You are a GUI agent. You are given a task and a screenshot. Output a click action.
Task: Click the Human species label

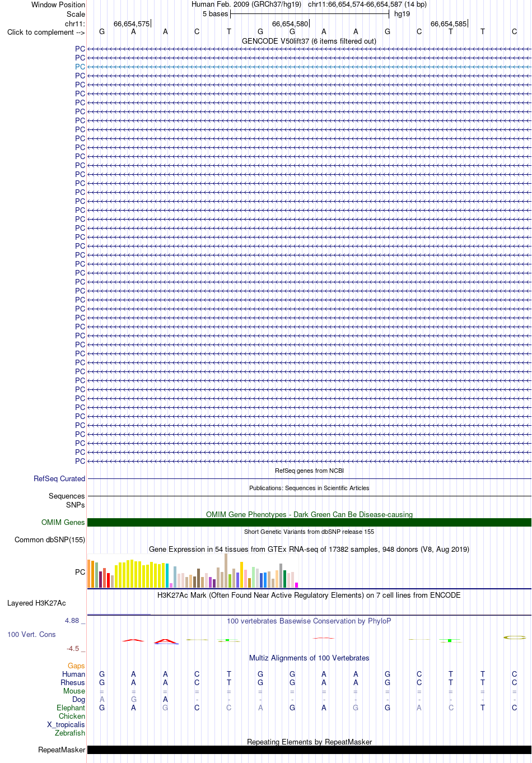point(73,674)
